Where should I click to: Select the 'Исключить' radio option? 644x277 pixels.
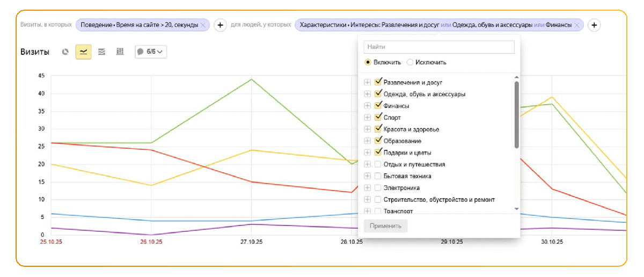point(410,62)
